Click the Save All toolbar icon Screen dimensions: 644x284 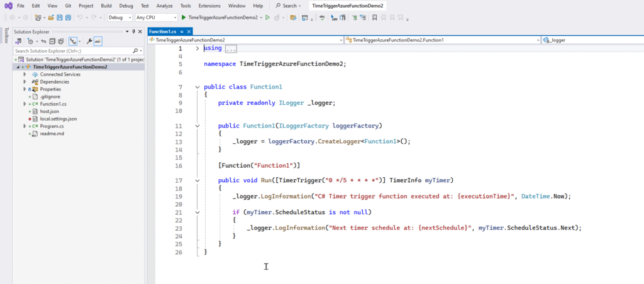tap(68, 18)
